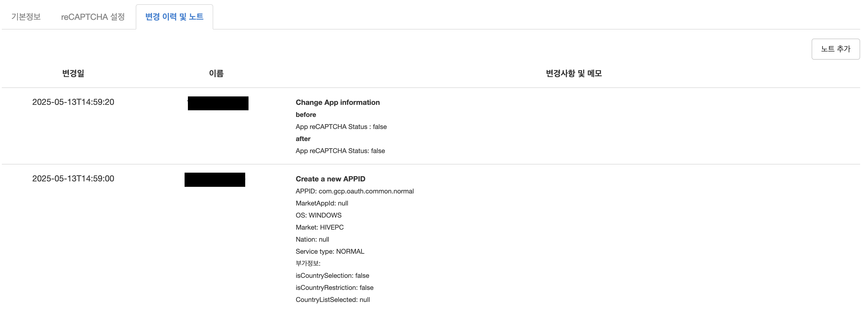Select the timestamp 2025-05-13T14:59:00
Screen dimensions: 868x320
coord(73,178)
